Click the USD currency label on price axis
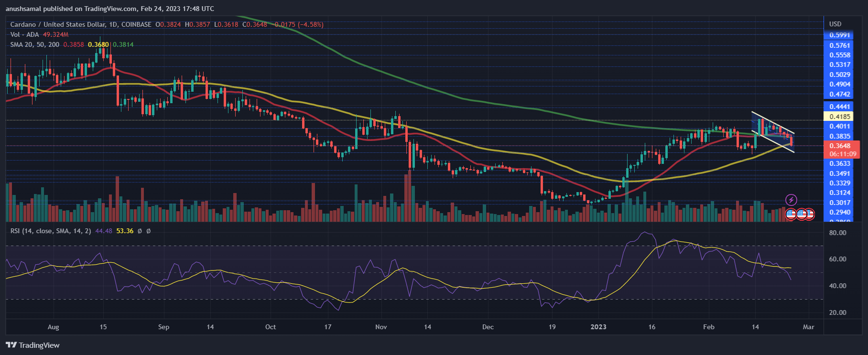Screen dimensions: 868x355 (835, 24)
